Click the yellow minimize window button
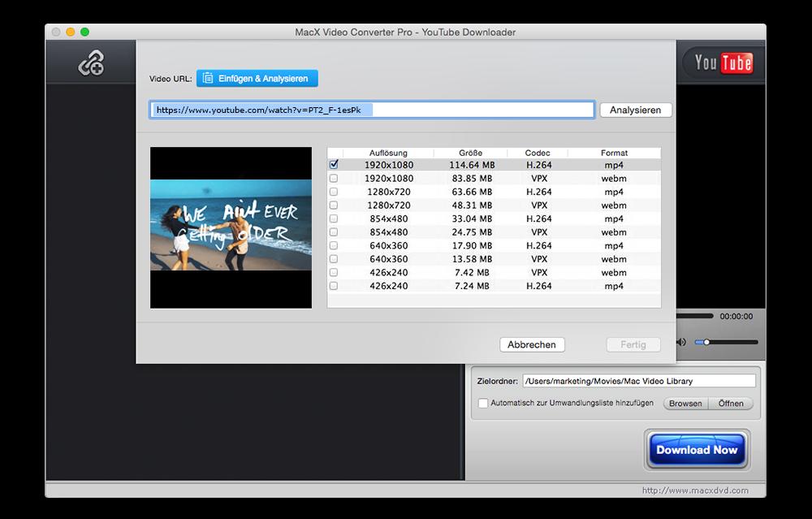The image size is (812, 519). 71,32
